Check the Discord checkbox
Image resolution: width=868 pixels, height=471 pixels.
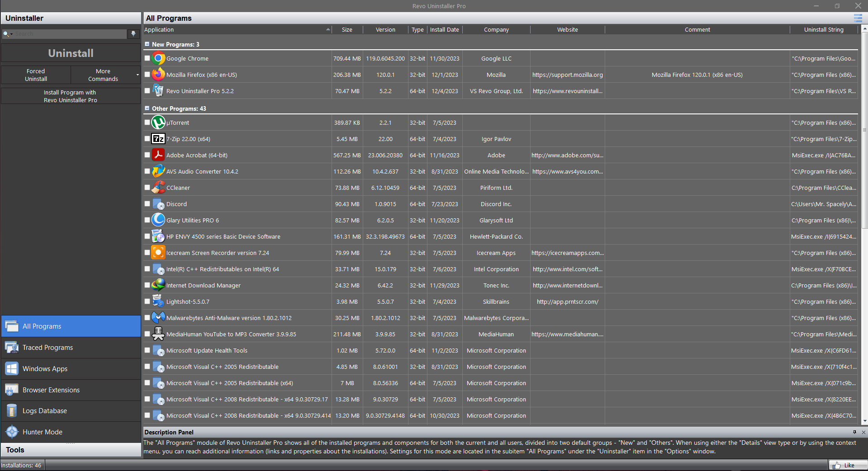[147, 204]
